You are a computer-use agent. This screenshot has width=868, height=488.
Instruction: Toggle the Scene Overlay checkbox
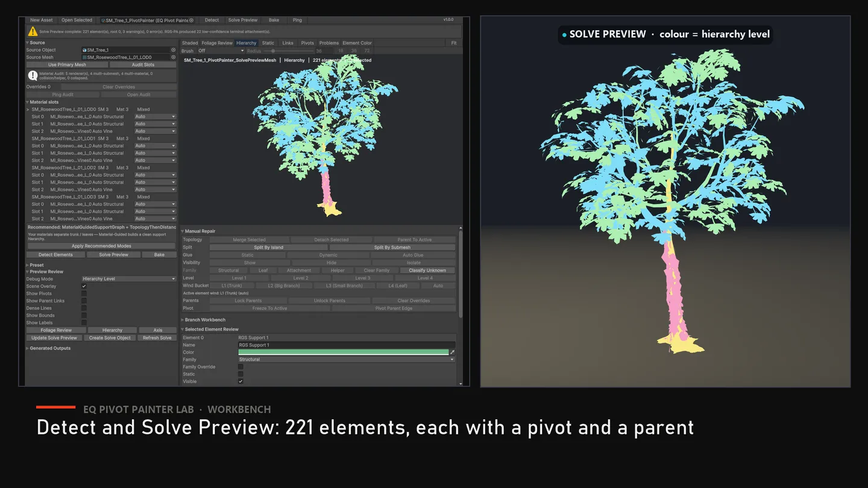(x=84, y=286)
